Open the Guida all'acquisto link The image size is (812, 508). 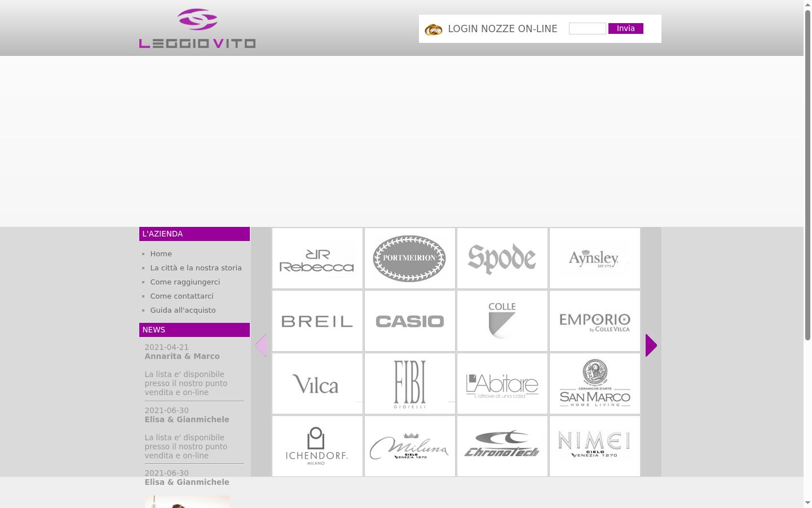[183, 310]
